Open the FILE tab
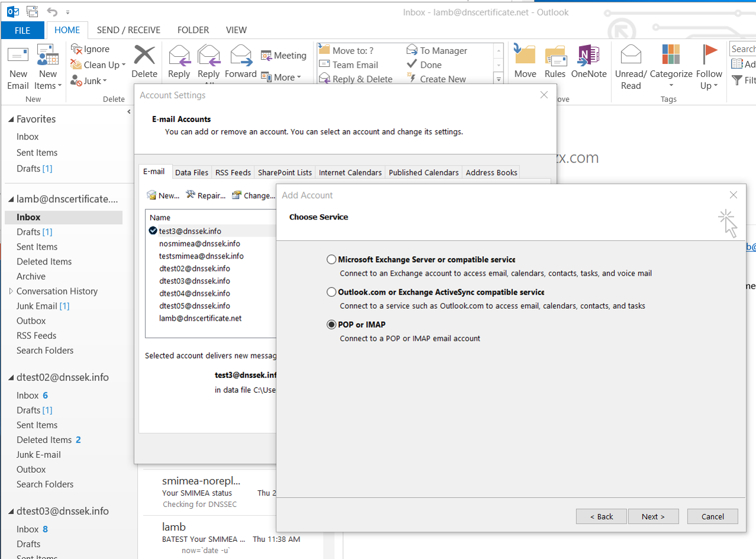Viewport: 756px width, 559px height. (22, 30)
